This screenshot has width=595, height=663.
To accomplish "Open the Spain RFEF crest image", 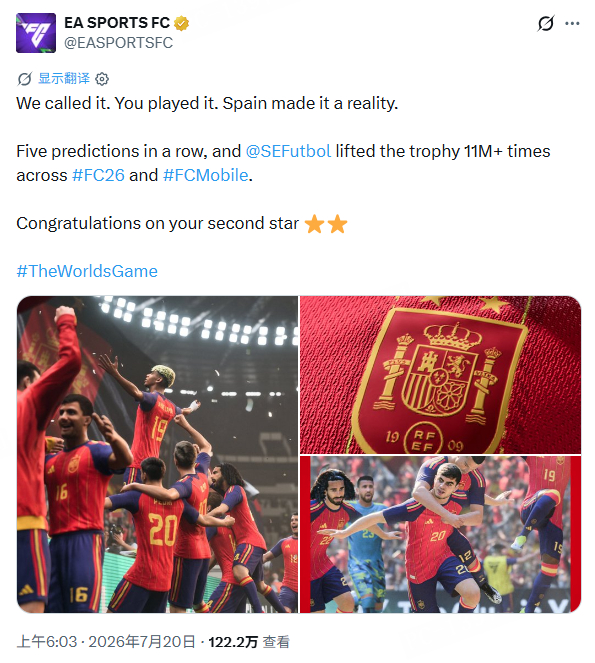I will (440, 375).
